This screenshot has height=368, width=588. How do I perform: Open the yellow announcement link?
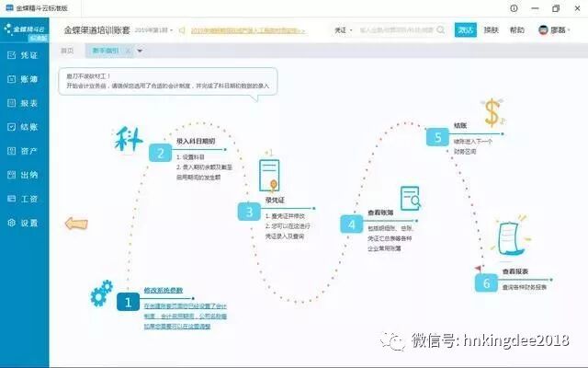(x=248, y=30)
